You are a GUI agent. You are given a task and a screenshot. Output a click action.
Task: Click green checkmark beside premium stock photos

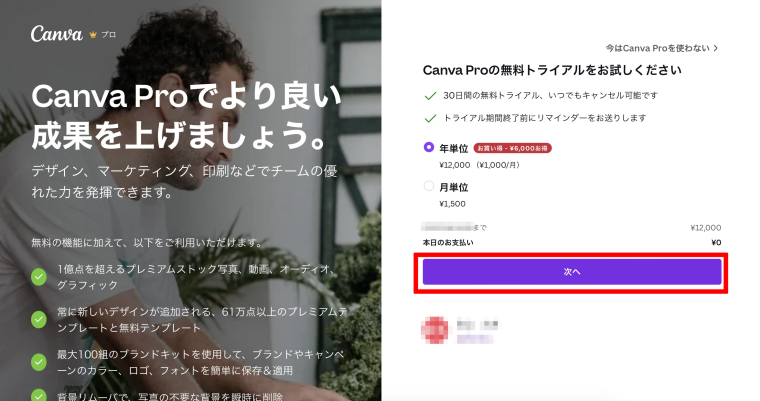click(x=39, y=277)
